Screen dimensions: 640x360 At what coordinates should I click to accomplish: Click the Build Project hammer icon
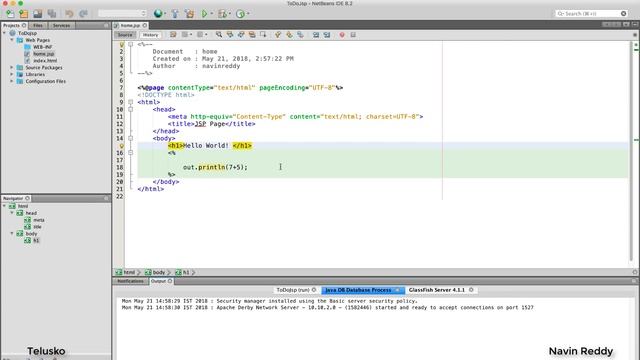click(x=175, y=13)
